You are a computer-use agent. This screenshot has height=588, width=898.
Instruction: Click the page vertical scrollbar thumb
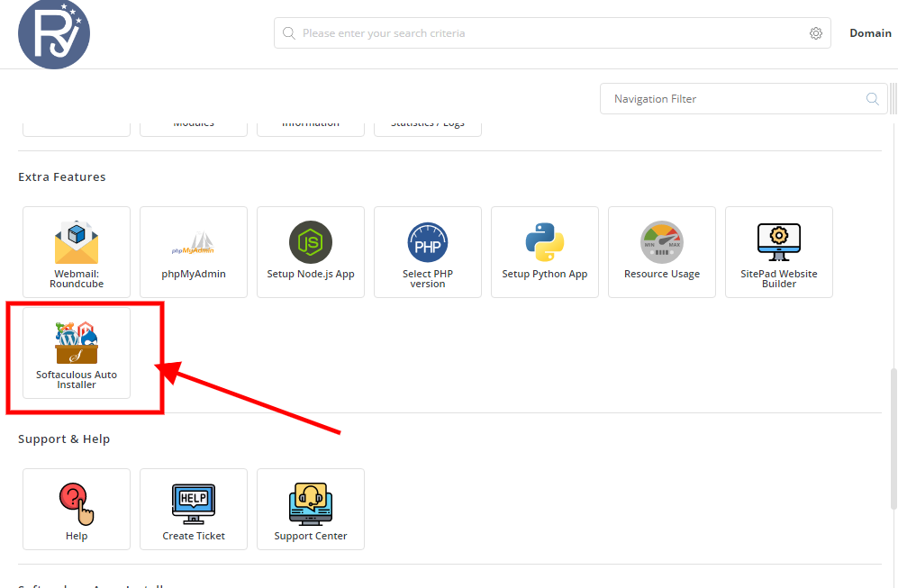point(893,439)
